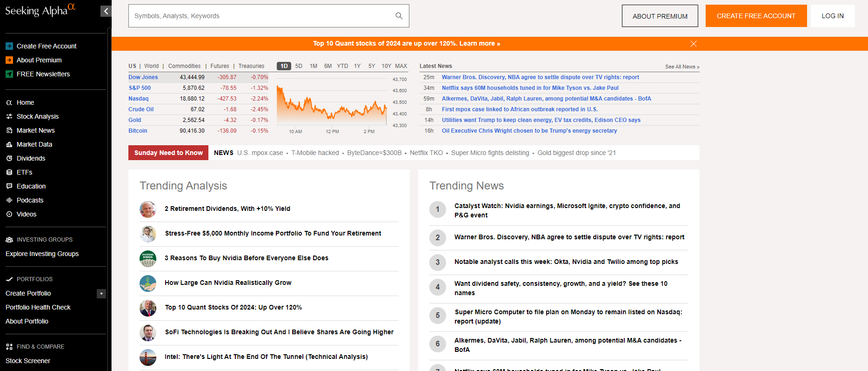
Task: Select the 5D chart range
Action: (299, 66)
